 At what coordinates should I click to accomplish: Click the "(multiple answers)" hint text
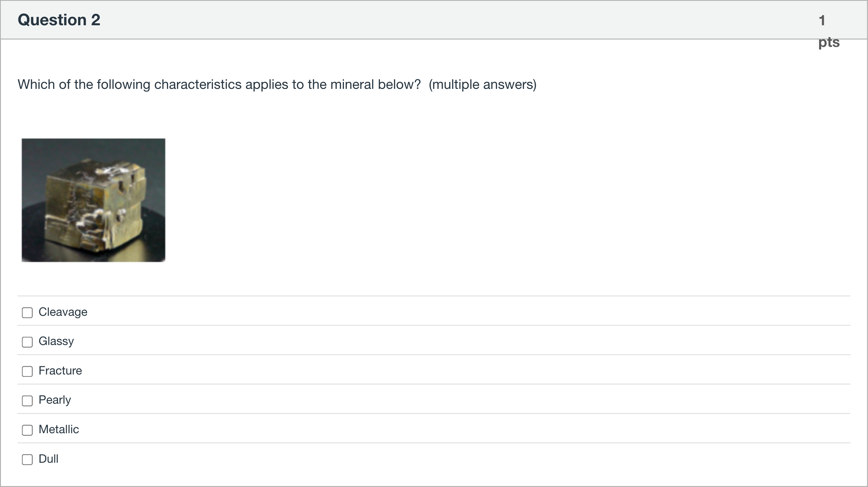tap(482, 84)
